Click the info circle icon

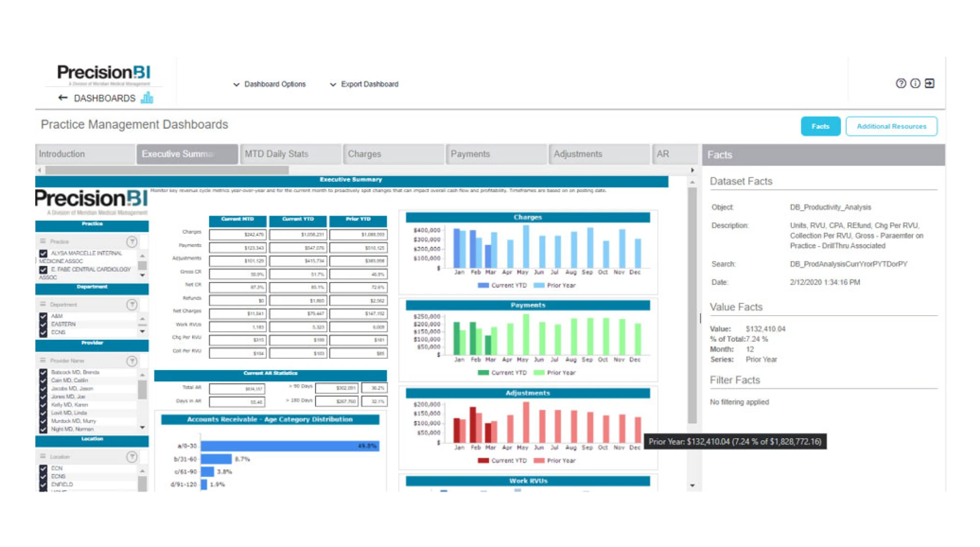pos(915,83)
